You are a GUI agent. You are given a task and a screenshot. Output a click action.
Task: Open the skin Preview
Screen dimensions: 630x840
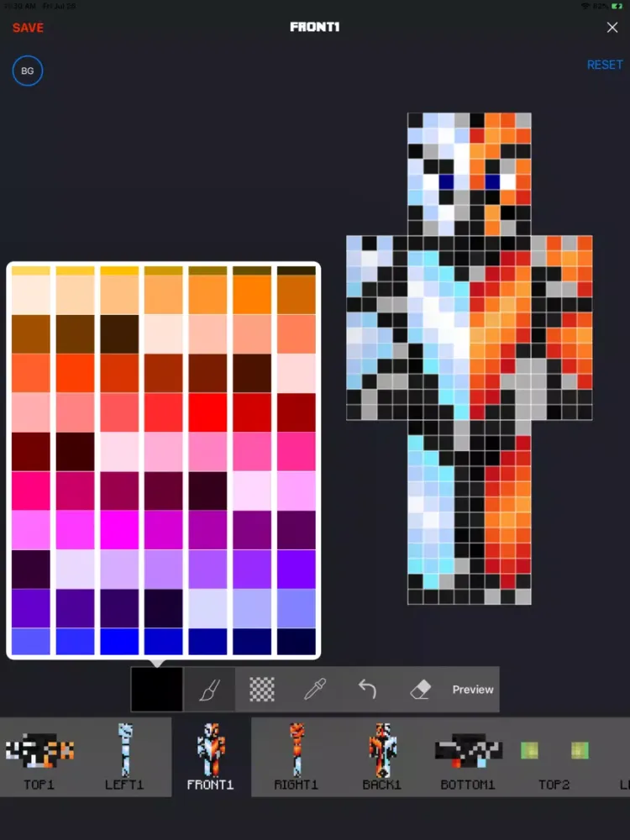click(x=472, y=690)
